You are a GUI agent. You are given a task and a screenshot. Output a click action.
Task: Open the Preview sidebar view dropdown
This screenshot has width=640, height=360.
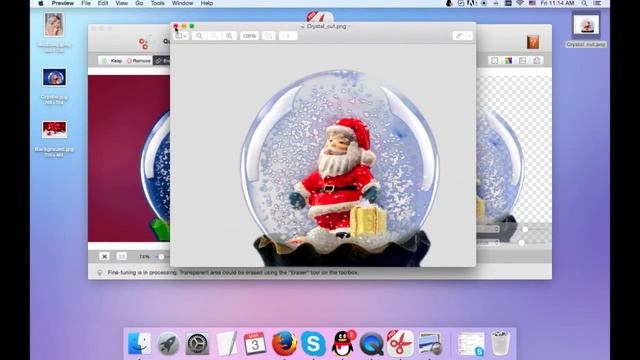[x=180, y=36]
